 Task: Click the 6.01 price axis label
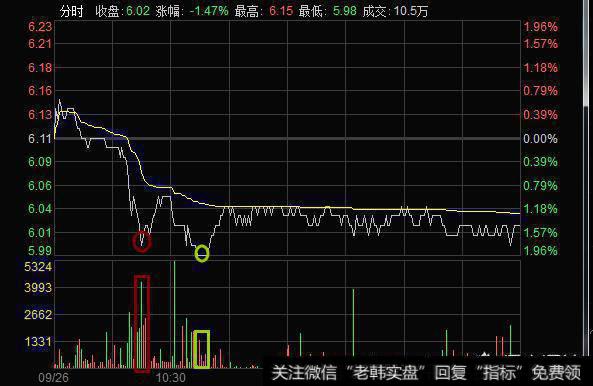click(x=40, y=232)
